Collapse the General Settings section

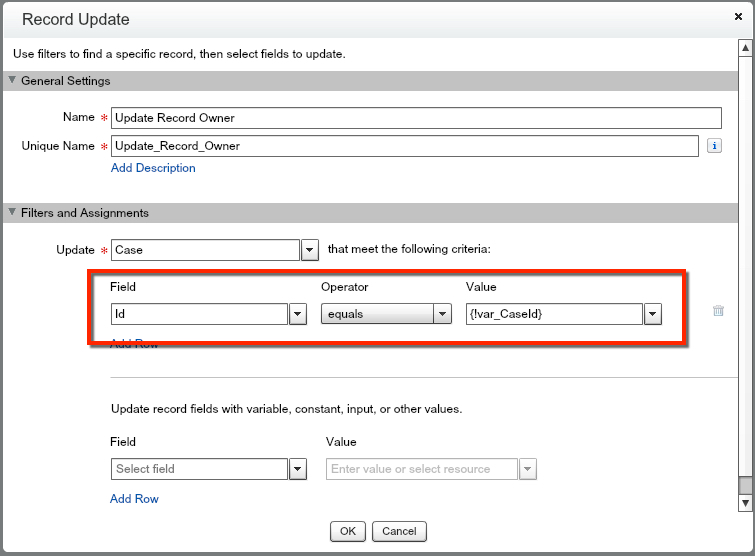[x=13, y=81]
